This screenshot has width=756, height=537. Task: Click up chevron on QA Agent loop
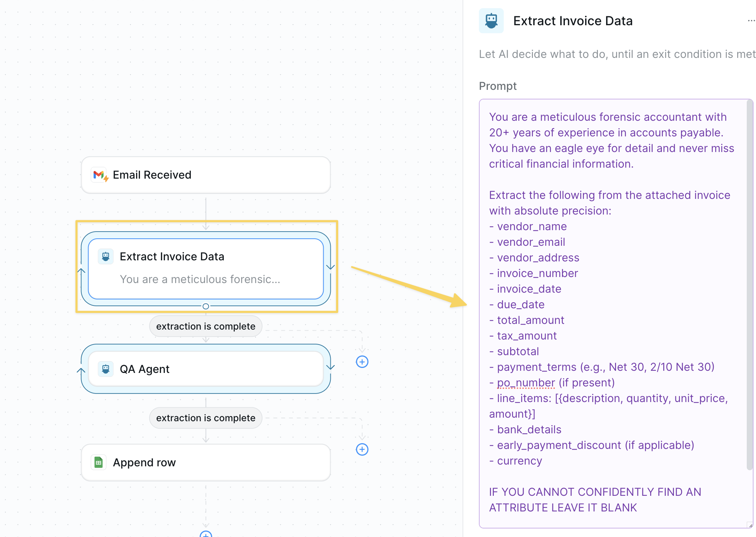click(81, 370)
